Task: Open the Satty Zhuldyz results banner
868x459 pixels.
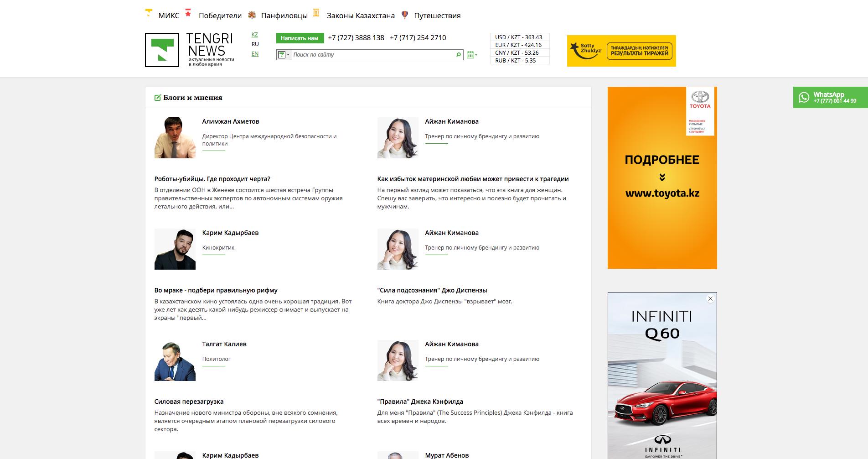Action: tap(621, 51)
